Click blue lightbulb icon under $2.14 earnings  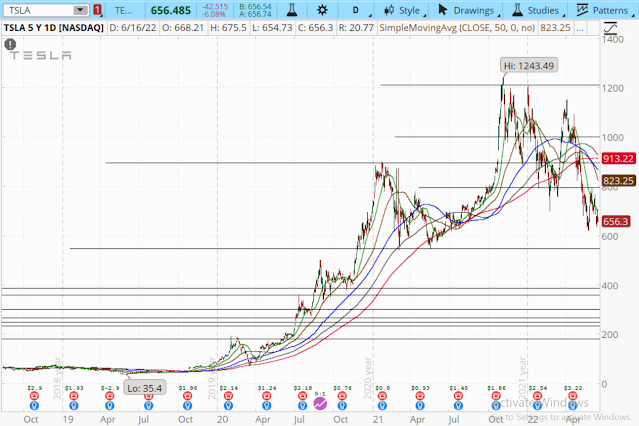click(228, 406)
